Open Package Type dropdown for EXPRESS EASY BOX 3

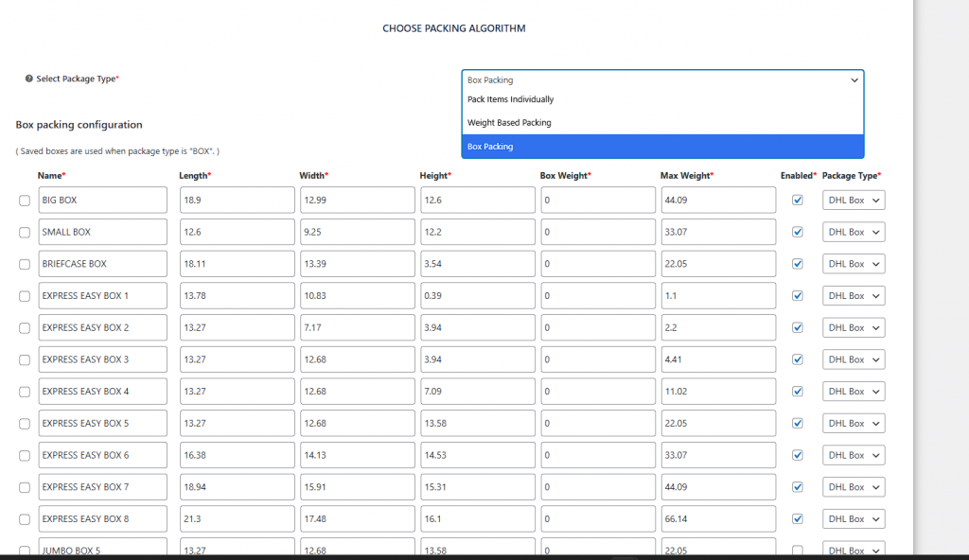pyautogui.click(x=854, y=359)
